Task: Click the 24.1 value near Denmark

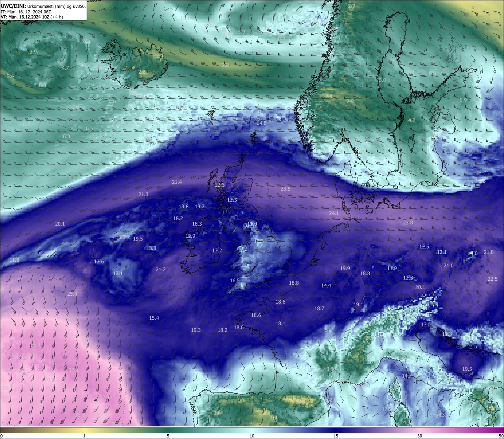Action: [334, 213]
